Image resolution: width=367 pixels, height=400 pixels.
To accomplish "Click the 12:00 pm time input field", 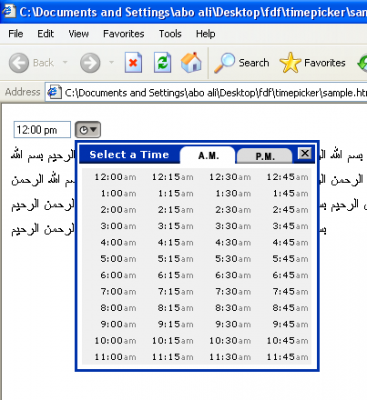I will (x=42, y=130).
